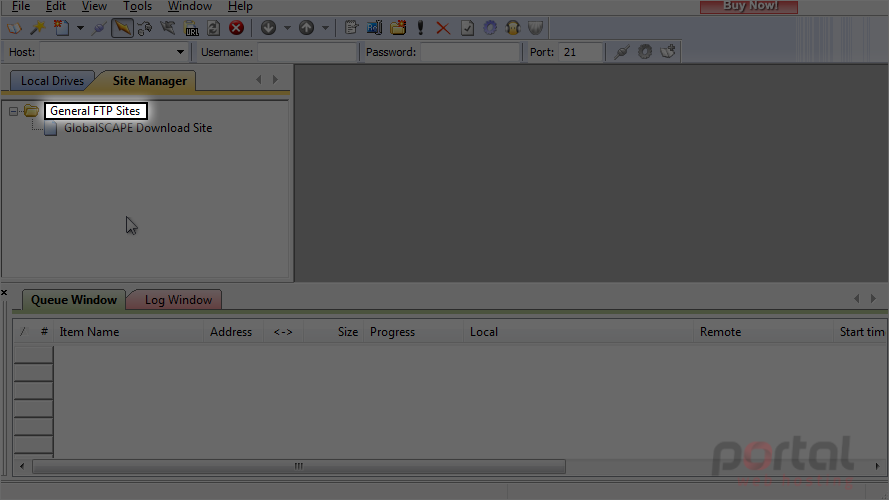Click the Download arrow icon
The image size is (889, 500).
[268, 28]
